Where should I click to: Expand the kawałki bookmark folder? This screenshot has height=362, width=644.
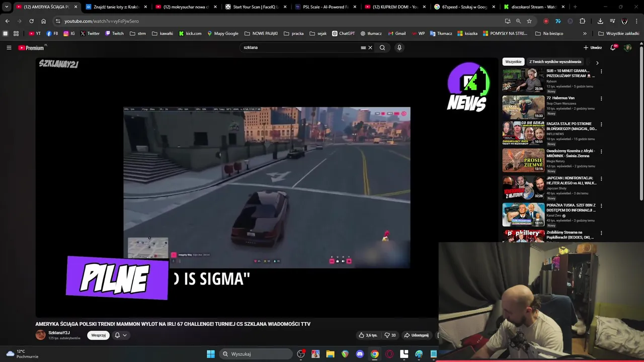tap(163, 34)
